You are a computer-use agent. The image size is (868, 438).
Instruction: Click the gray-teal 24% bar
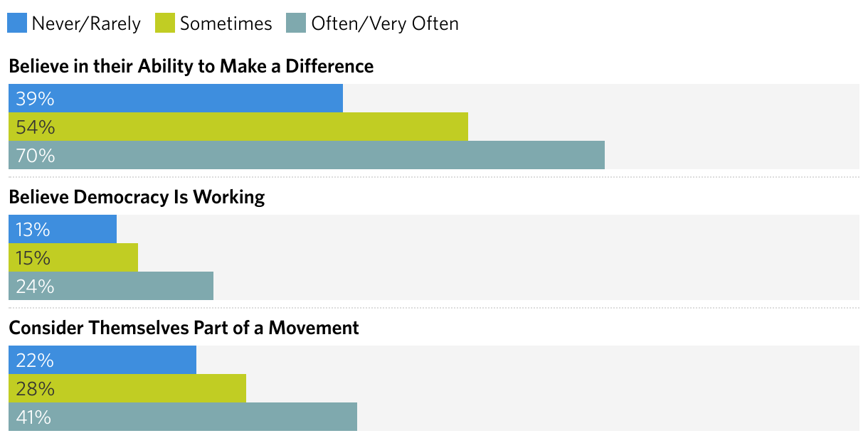(111, 286)
